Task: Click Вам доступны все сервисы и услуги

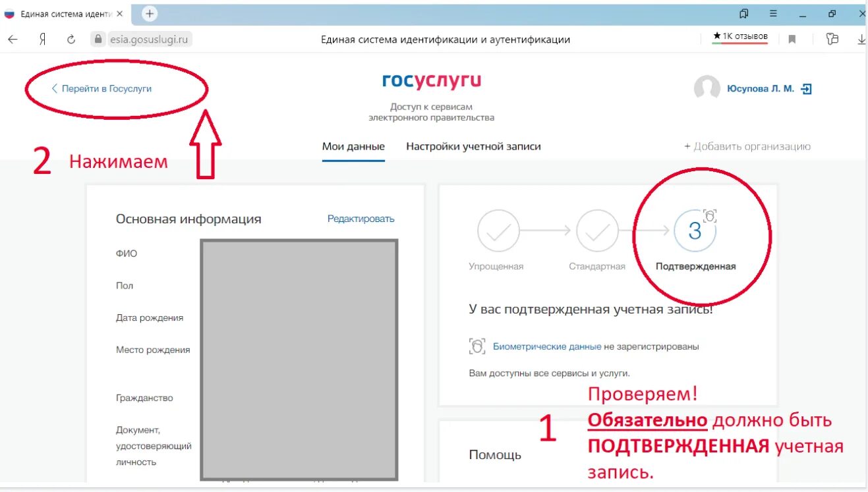Action: click(550, 373)
